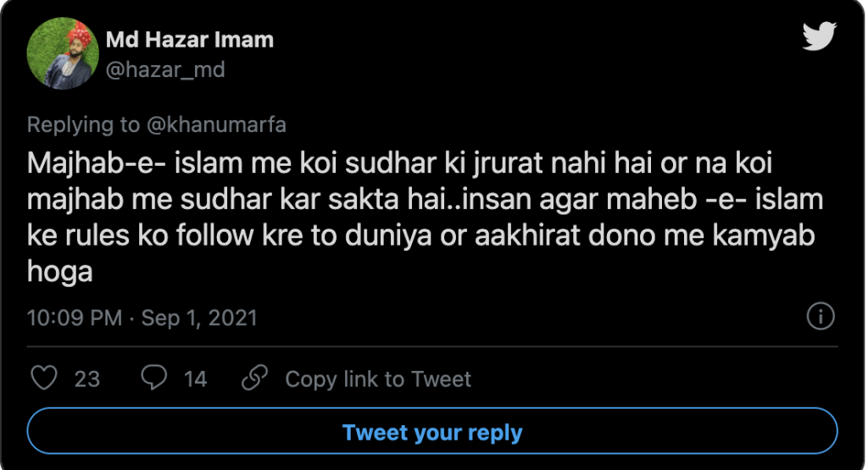The height and width of the screenshot is (470, 868).
Task: Click the Twitter bird logo
Action: pos(819,36)
